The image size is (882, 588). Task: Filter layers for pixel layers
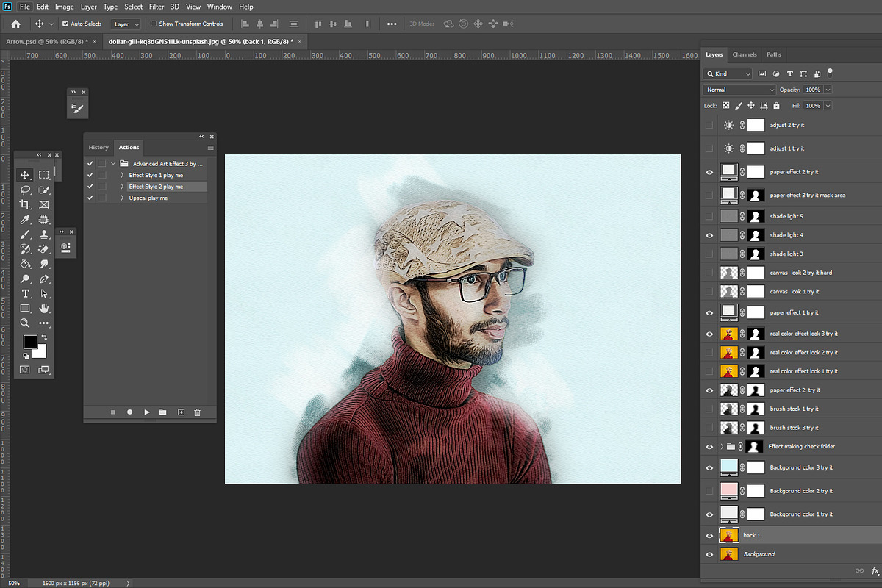click(762, 73)
